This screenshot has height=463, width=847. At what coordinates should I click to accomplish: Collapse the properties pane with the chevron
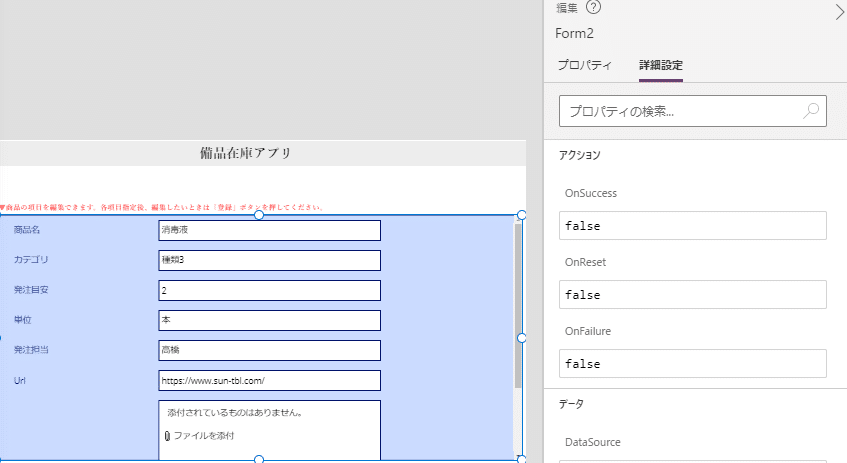840,11
